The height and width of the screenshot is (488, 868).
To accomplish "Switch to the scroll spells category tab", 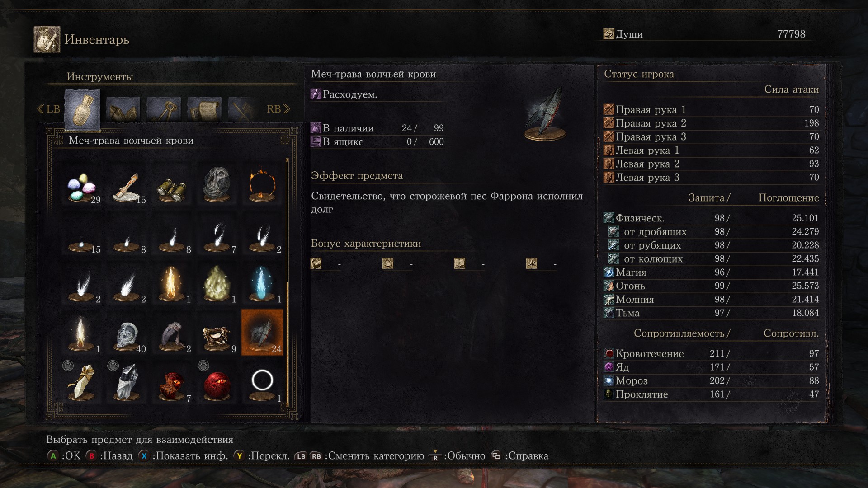I will [x=204, y=109].
